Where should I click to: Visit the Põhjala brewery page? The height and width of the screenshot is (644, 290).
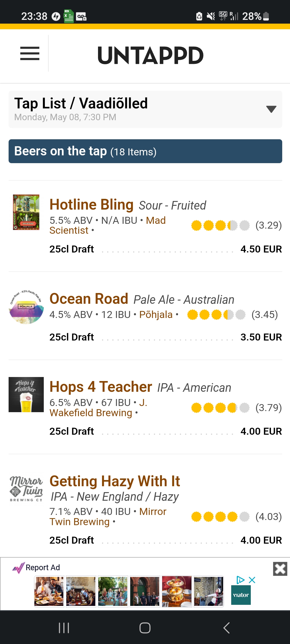pos(156,315)
